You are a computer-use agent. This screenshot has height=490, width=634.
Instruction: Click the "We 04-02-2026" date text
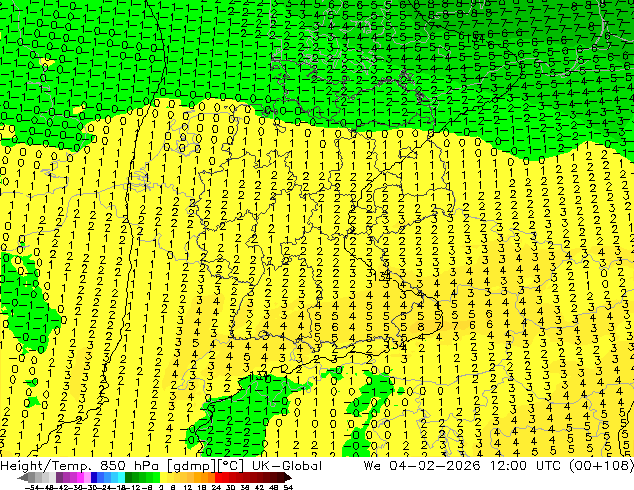pos(422,466)
